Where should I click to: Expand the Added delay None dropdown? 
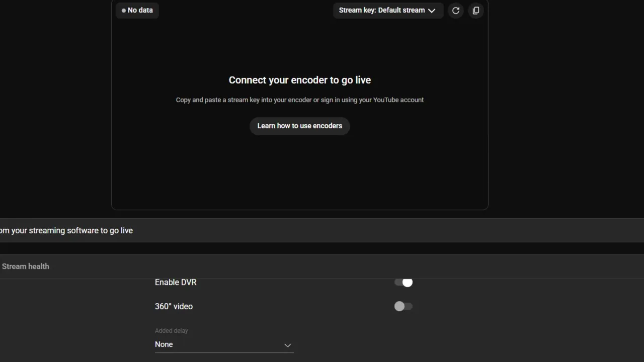click(x=224, y=345)
